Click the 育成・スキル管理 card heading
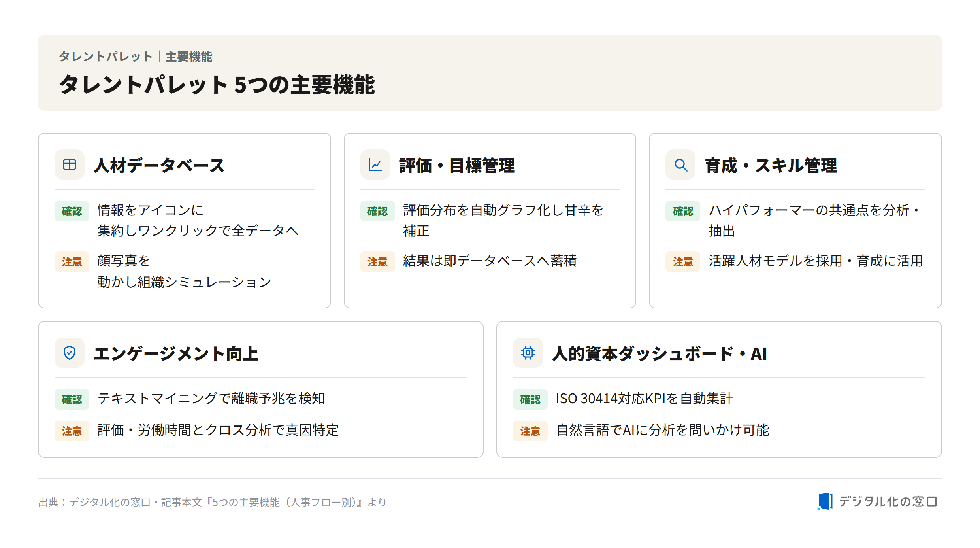This screenshot has width=980, height=548. 771,165
